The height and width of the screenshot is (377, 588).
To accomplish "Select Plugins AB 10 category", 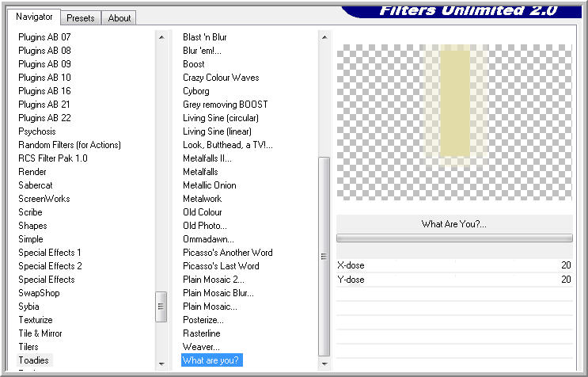I will coord(44,78).
